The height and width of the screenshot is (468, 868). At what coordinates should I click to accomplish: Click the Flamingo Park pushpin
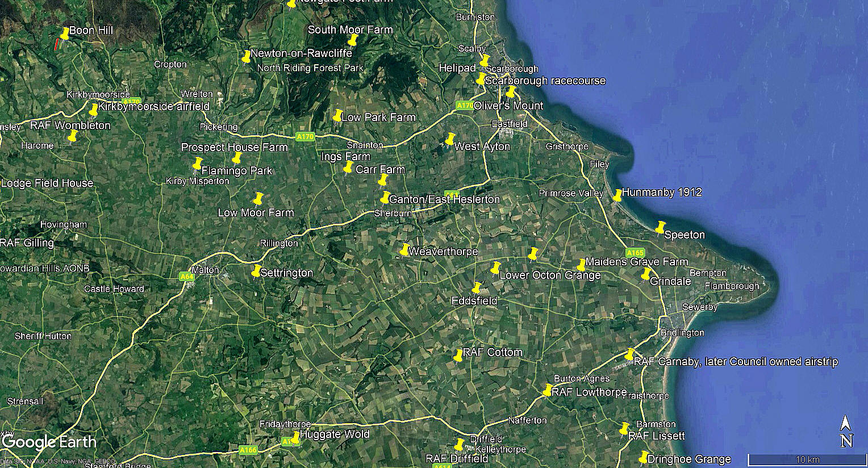point(198,164)
